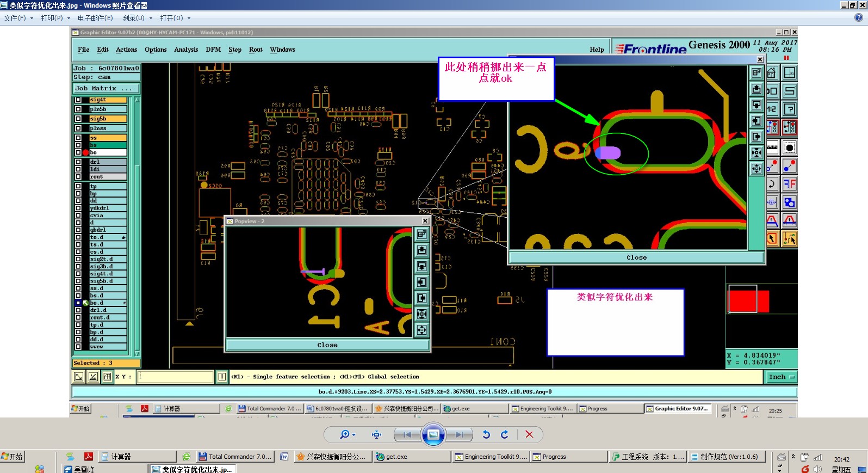The image size is (868, 473).
Task: Select the black octagon feature icon
Action: 790,146
